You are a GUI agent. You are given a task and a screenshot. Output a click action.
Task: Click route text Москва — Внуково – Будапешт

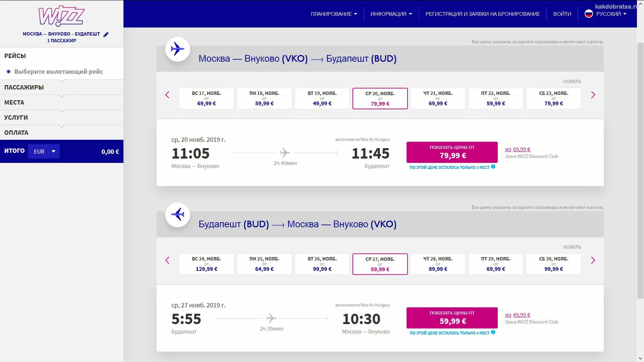pyautogui.click(x=61, y=34)
